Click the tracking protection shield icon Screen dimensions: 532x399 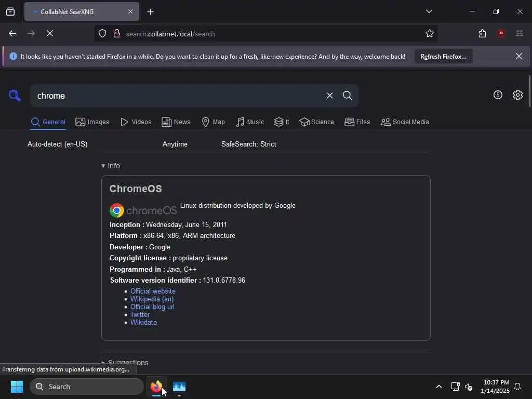click(x=102, y=34)
